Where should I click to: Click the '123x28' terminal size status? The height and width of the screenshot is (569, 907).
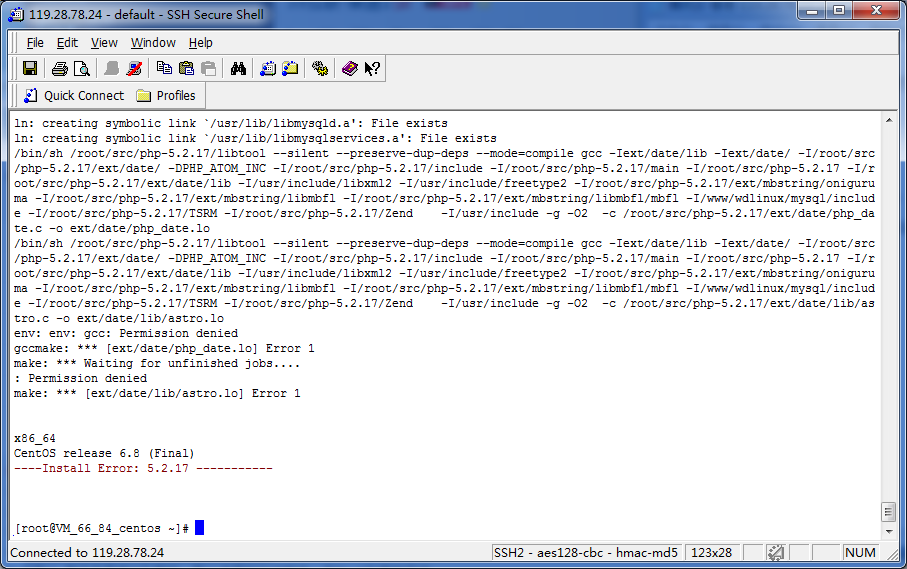click(711, 553)
